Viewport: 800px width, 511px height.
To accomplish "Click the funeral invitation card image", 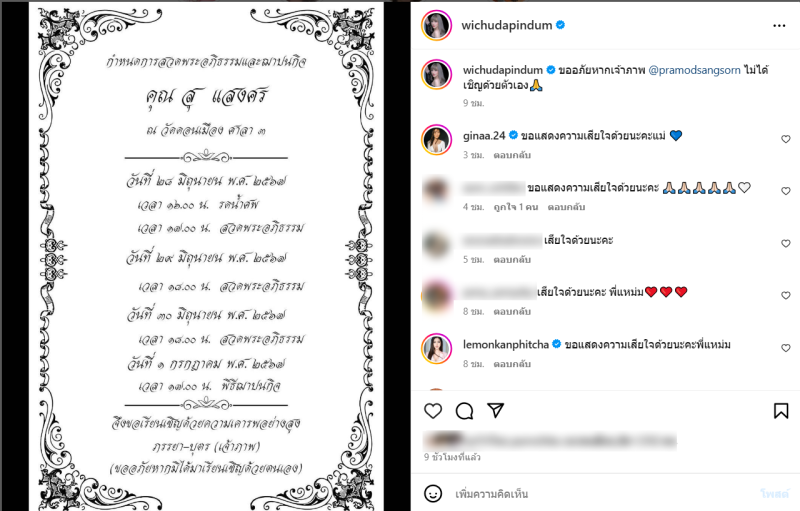I will tap(206, 257).
